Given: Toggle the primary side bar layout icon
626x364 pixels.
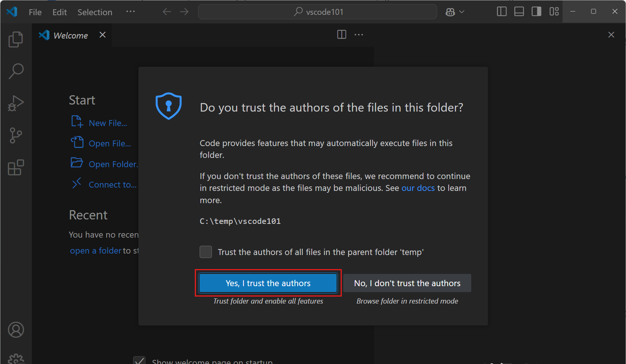Looking at the screenshot, I should click(502, 11).
